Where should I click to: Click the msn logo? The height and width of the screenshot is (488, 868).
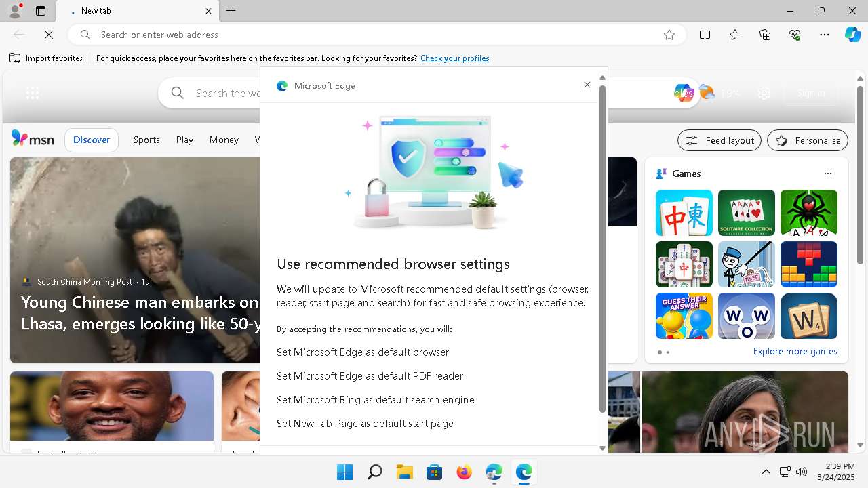[x=33, y=139]
